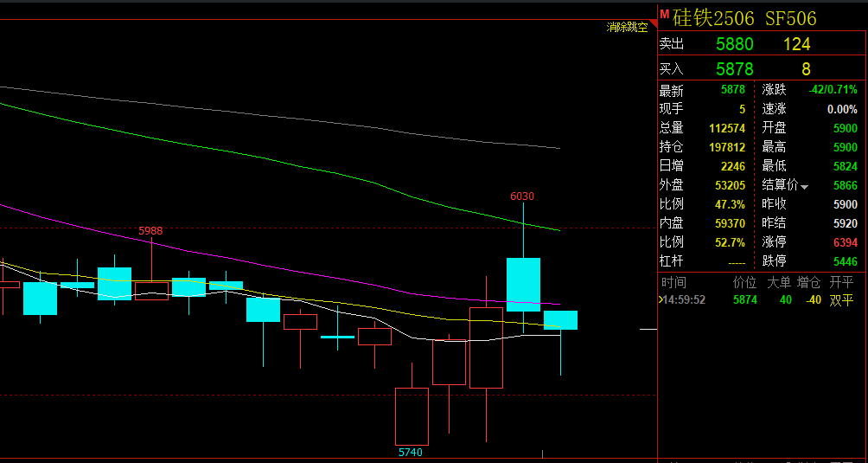
Task: Click the 开盘 value 5900
Action: click(846, 128)
